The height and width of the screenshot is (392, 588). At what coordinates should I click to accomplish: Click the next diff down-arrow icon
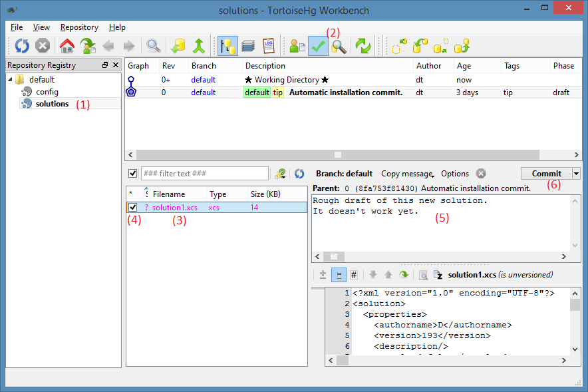pyautogui.click(x=372, y=275)
